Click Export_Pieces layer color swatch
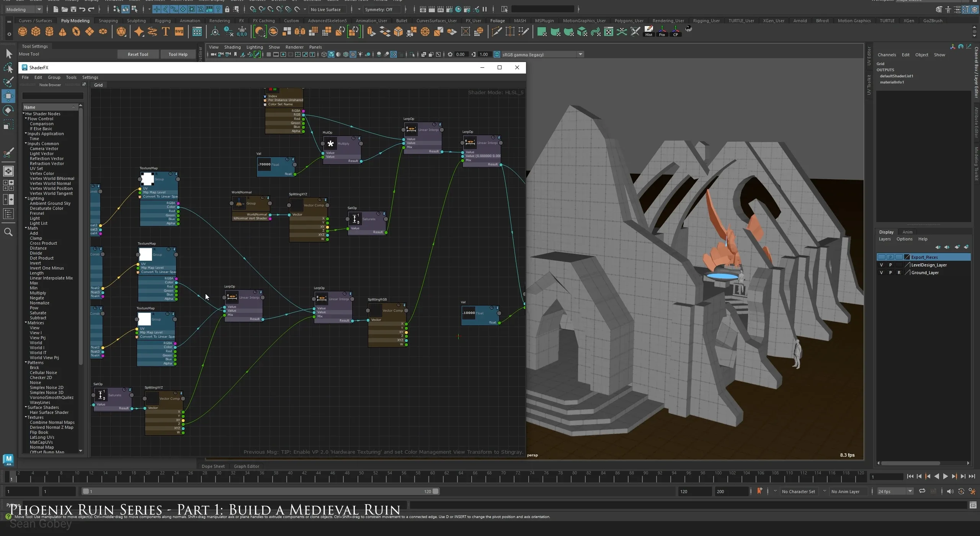 907,257
